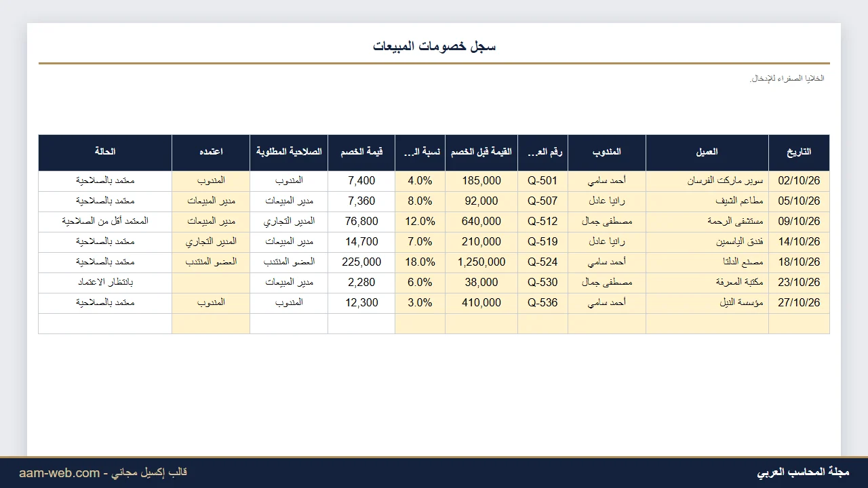The image size is (868, 488).
Task: Click quotation number Q-512
Action: click(x=542, y=222)
